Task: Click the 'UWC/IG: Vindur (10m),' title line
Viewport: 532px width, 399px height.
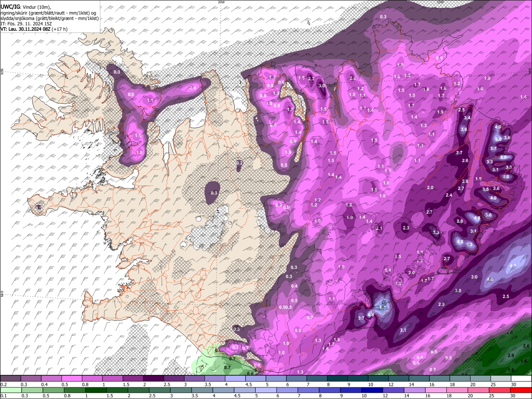Action: 26,7
